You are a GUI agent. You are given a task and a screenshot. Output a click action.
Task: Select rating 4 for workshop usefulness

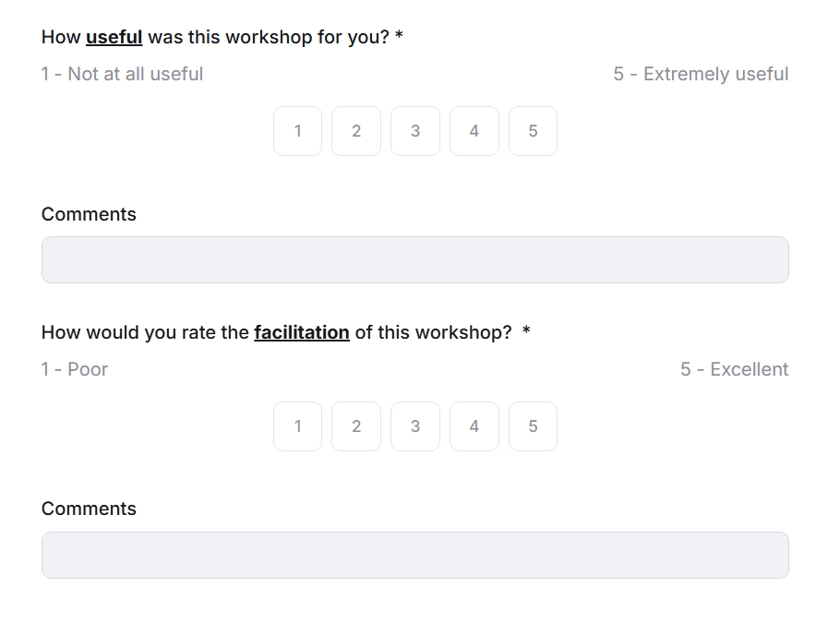pyautogui.click(x=474, y=131)
